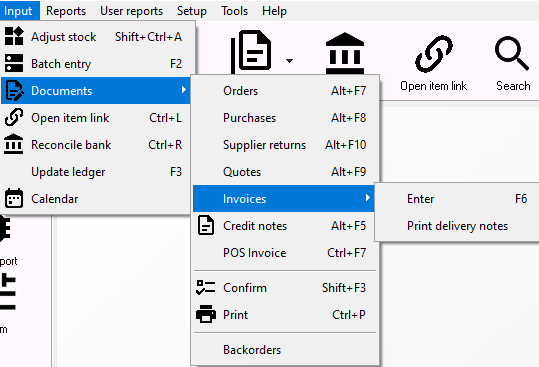This screenshot has height=367, width=539.
Task: Click the Calendar menu label
Action: (x=55, y=199)
